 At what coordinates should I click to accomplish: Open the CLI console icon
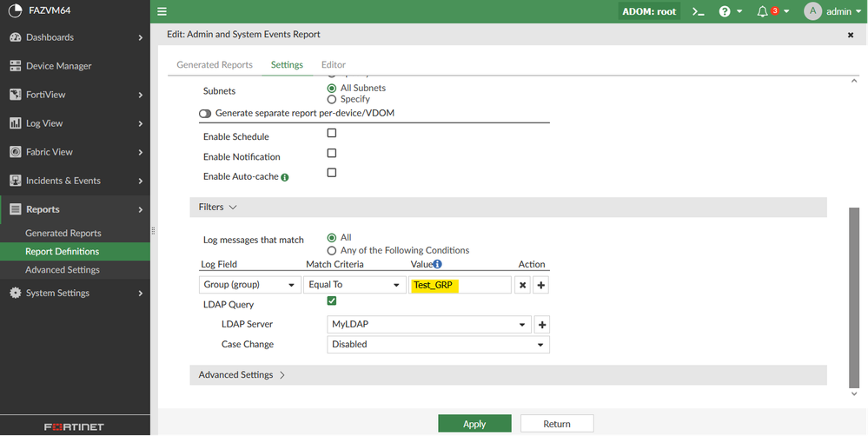[x=698, y=11]
